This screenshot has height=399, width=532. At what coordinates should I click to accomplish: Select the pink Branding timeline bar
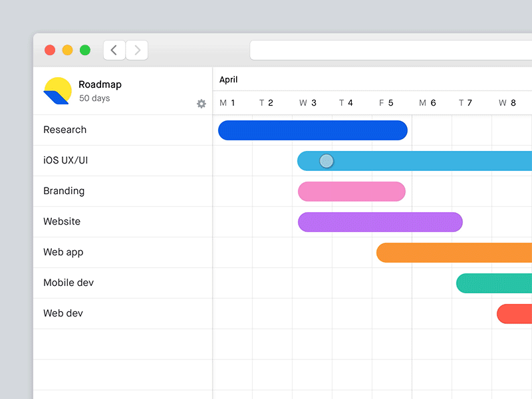click(x=351, y=192)
